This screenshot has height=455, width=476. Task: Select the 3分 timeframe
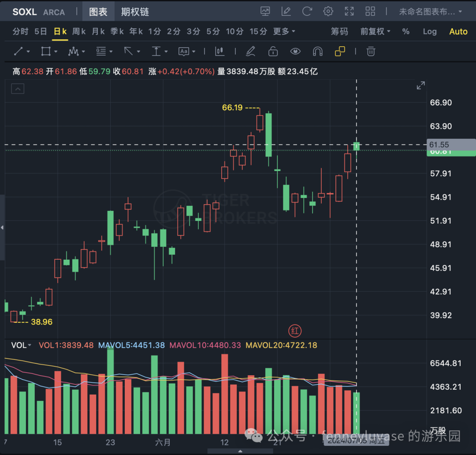point(193,31)
